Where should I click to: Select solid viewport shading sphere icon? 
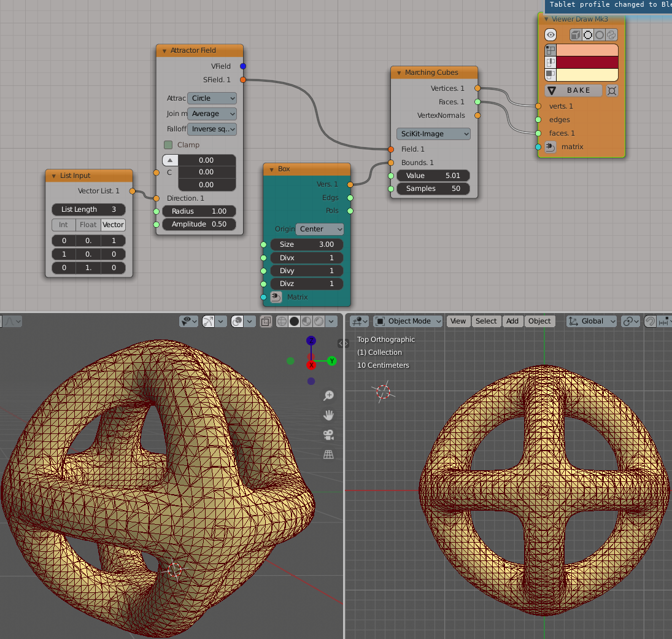(x=294, y=321)
